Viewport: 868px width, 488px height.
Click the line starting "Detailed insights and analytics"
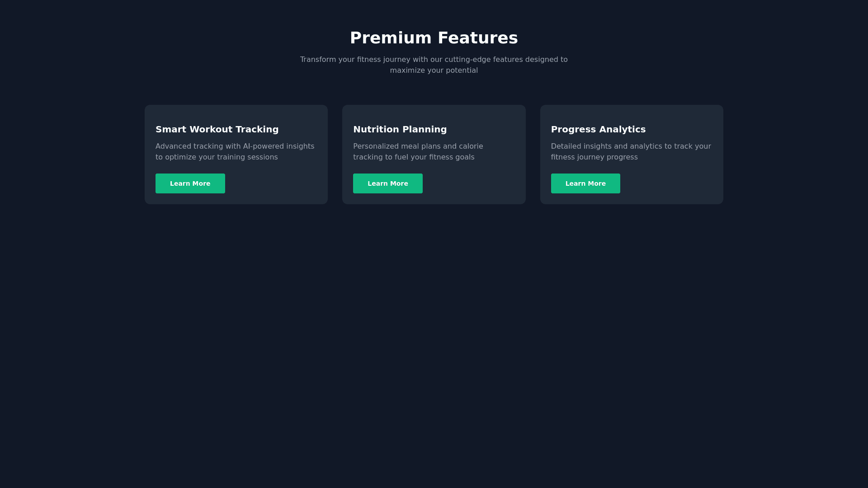tap(631, 146)
